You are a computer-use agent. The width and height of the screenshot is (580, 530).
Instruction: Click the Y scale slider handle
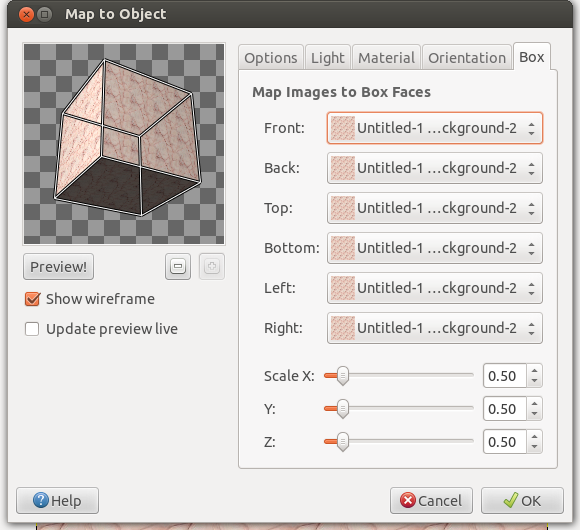343,409
